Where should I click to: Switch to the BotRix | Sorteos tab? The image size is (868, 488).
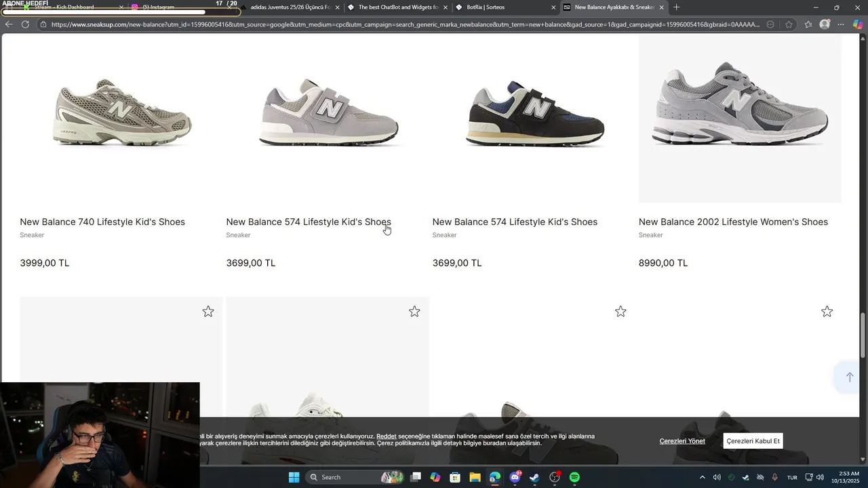click(x=505, y=7)
